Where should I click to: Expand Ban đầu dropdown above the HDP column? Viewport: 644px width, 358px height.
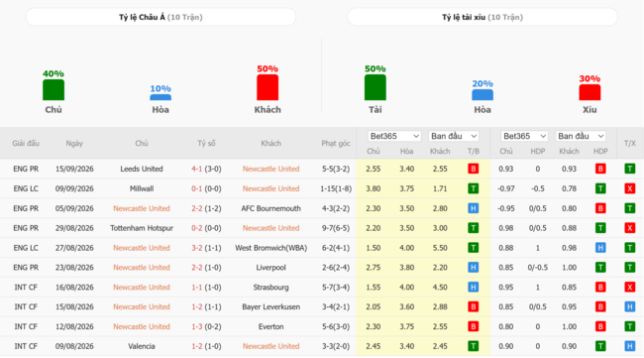click(581, 136)
